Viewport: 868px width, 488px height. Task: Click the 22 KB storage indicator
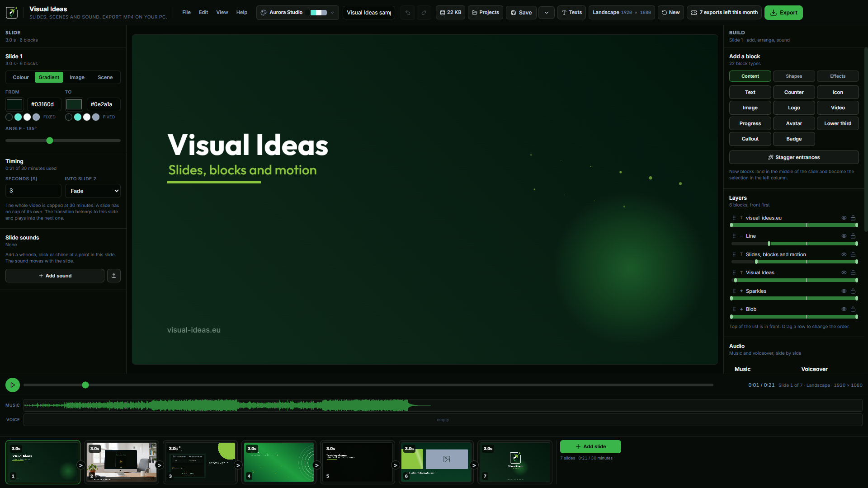click(x=451, y=13)
